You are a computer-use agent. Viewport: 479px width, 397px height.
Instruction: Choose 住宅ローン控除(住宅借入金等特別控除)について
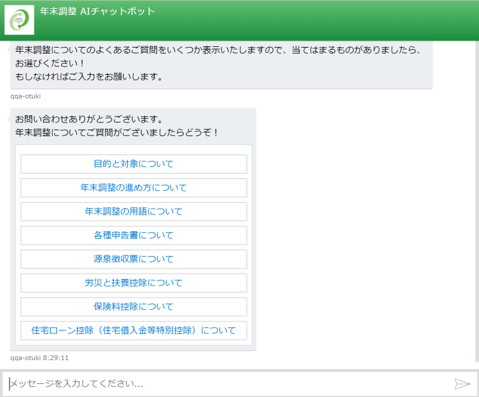point(134,331)
